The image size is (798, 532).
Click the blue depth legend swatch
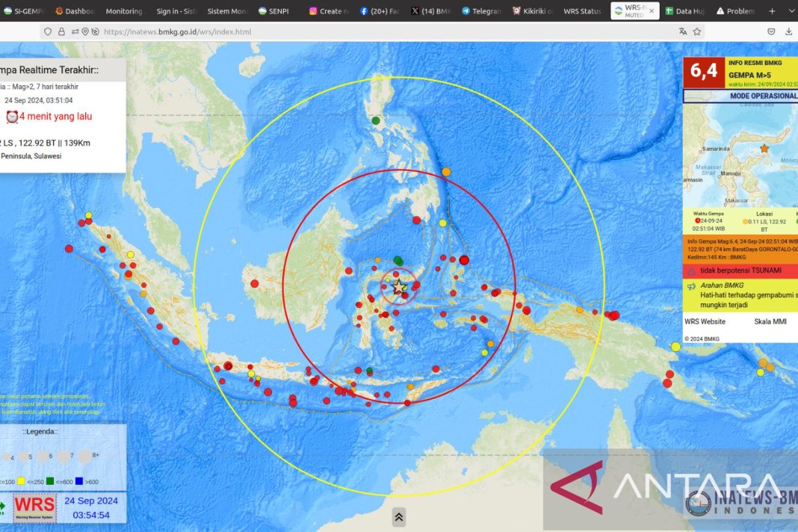coord(78,481)
